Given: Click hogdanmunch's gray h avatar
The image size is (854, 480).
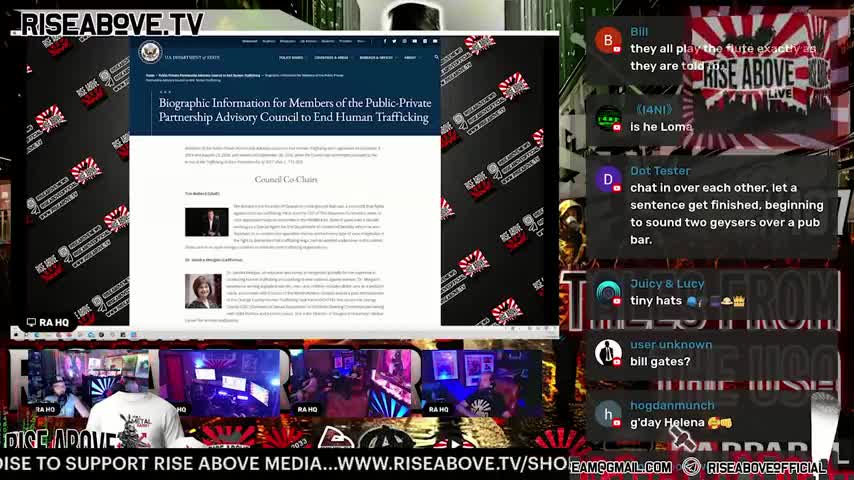Looking at the screenshot, I should pos(608,414).
